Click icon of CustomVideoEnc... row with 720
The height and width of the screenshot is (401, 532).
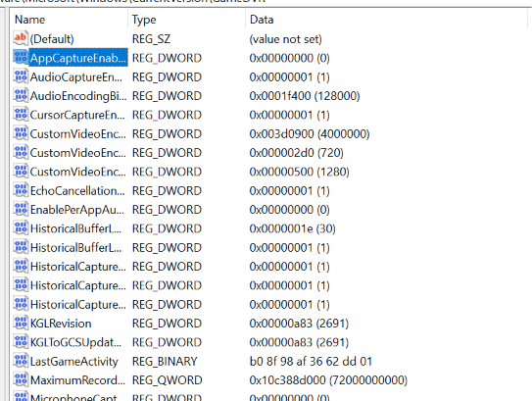21,152
